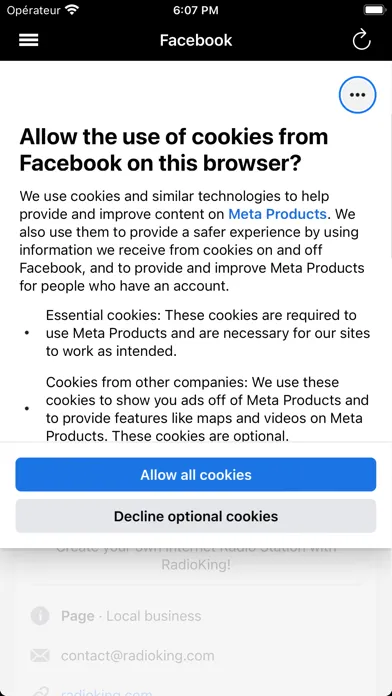Tap the Essential cookies bullet text
Screen dimensions: 392x696
pyautogui.click(x=208, y=333)
